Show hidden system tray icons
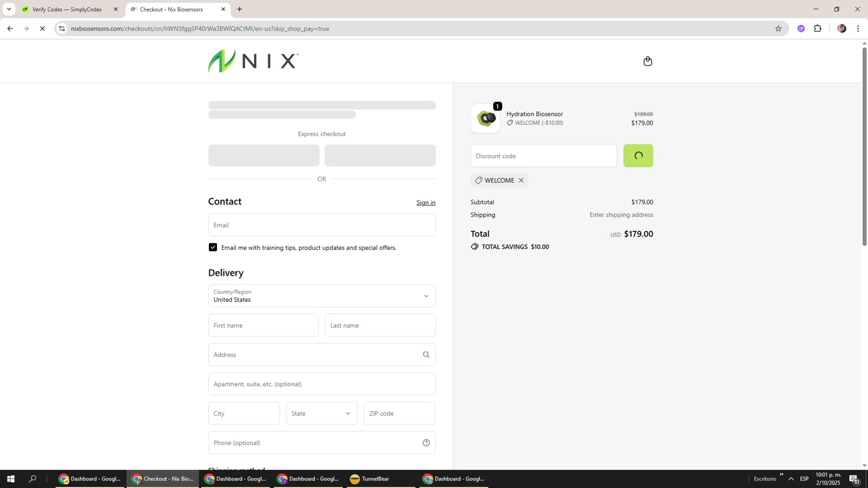868x488 pixels. 791,479
